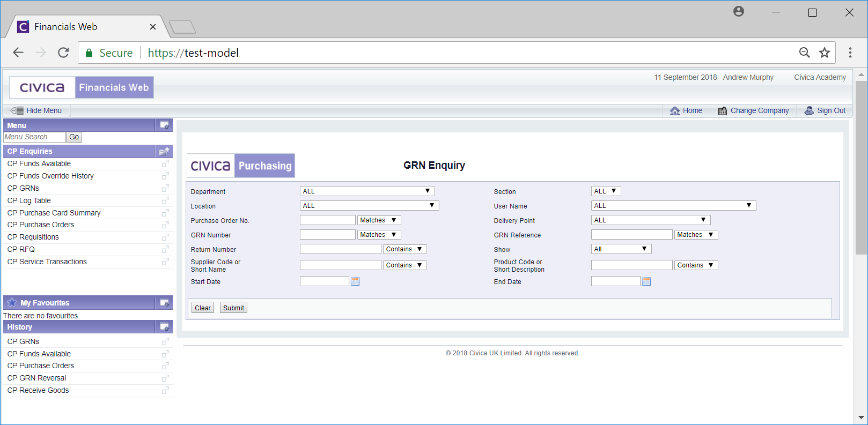Screen dimensions: 868x425
Task: Click new-window icon beside CP RFQ
Action: 165,249
